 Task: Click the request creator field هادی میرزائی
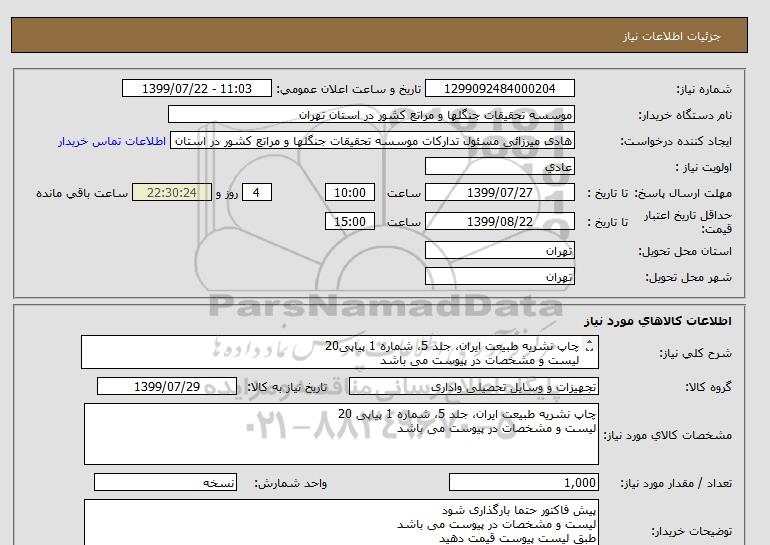point(372,141)
